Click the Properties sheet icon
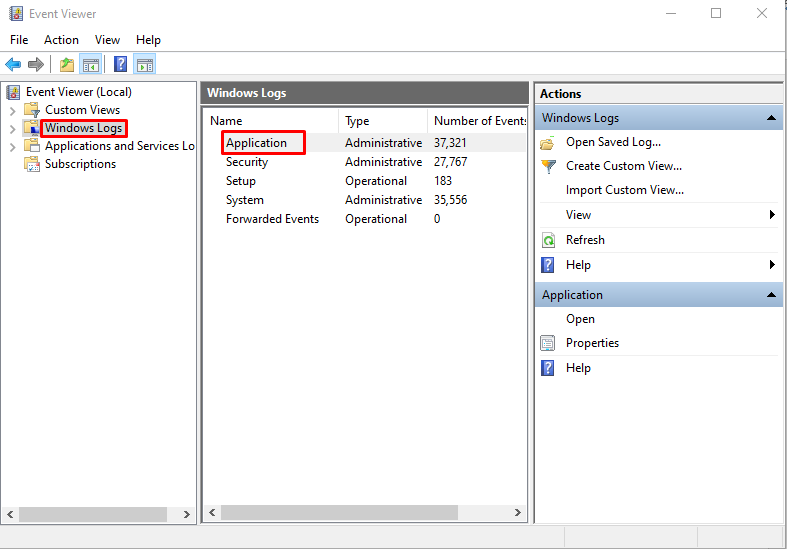Screen dimensions: 787x549 tap(548, 343)
